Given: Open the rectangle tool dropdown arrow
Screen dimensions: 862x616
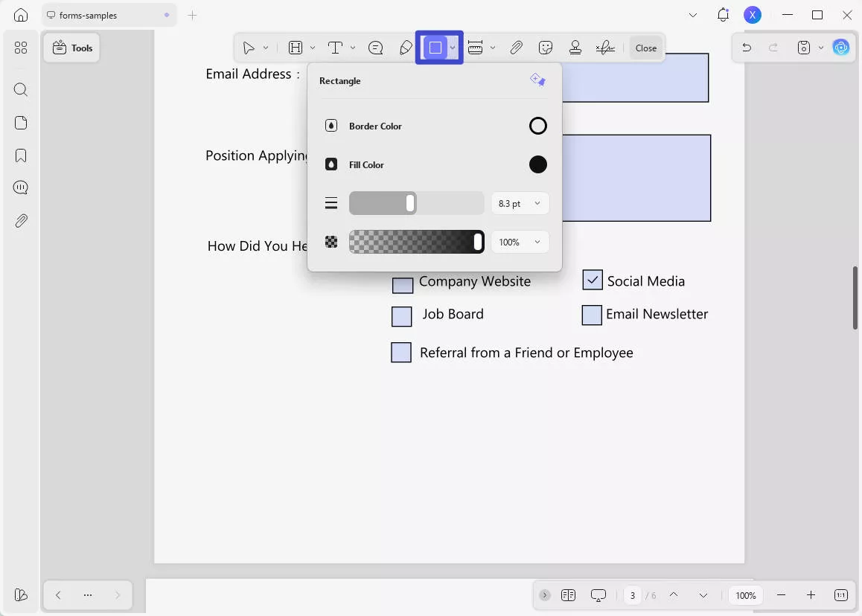Looking at the screenshot, I should click(453, 47).
